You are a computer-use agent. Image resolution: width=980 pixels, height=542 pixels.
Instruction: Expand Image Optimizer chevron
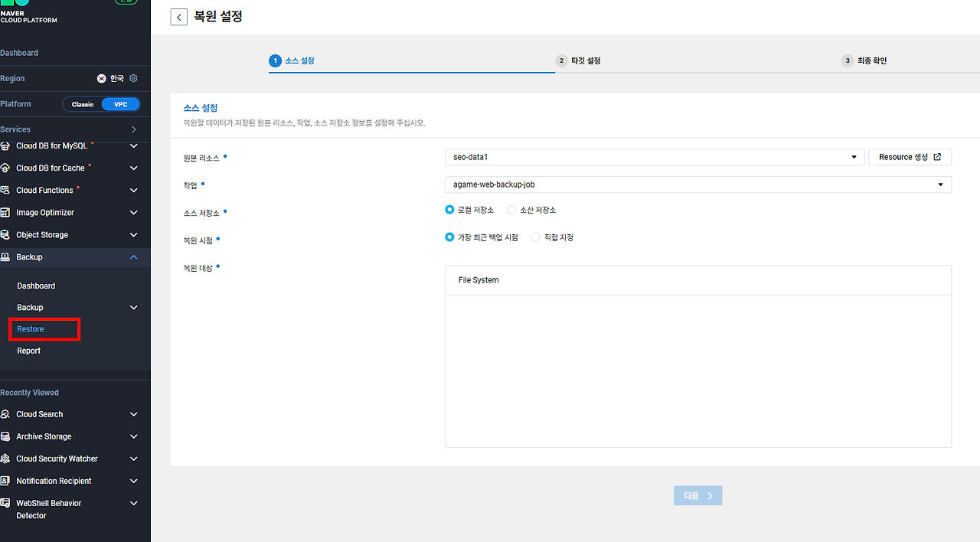(x=134, y=212)
